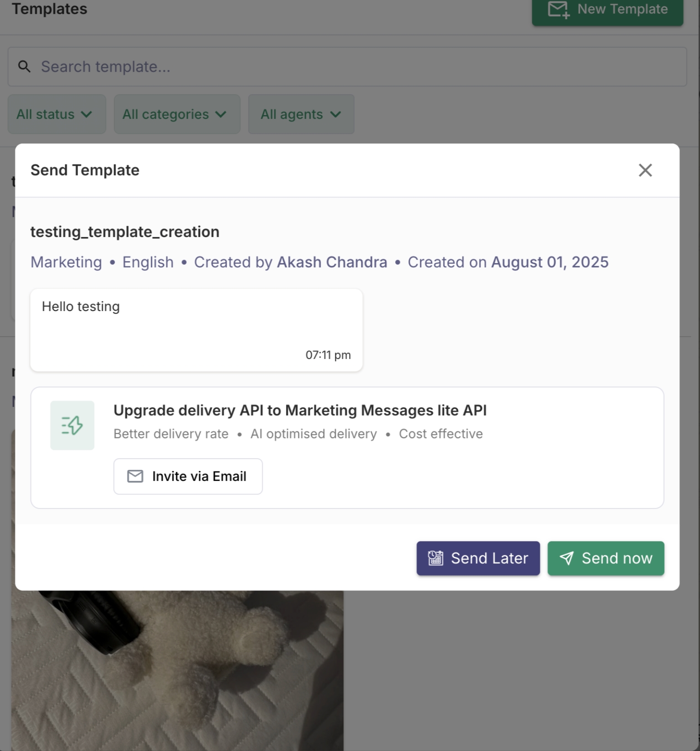Click the New Template button label

(622, 9)
